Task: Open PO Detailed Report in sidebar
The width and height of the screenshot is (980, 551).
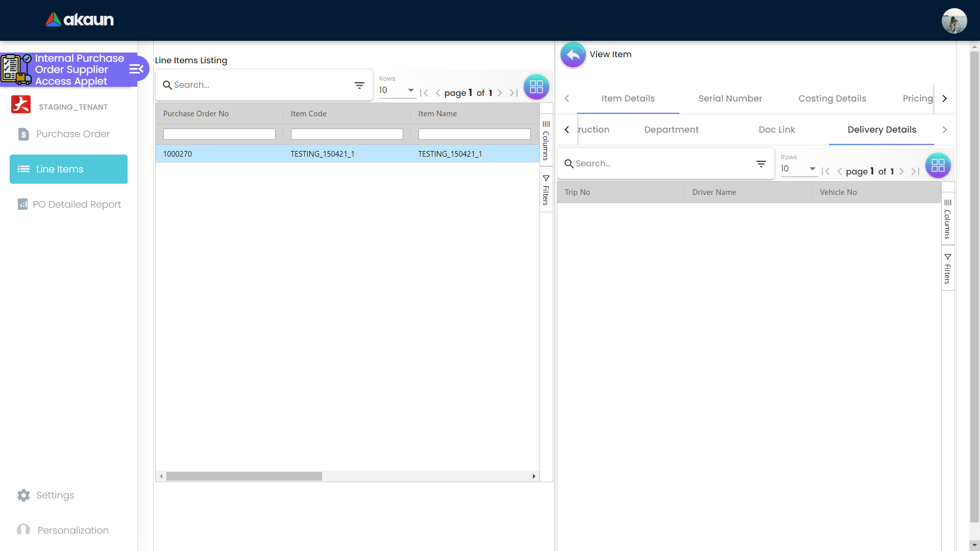Action: (77, 204)
